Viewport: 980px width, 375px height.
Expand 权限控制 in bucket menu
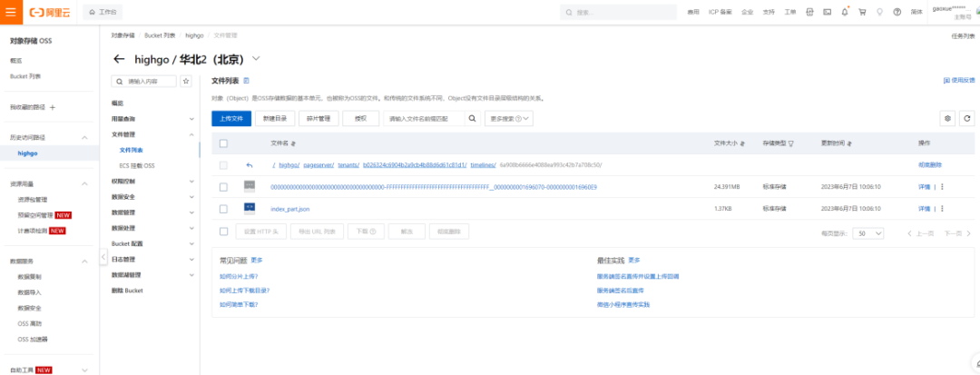tap(191, 182)
